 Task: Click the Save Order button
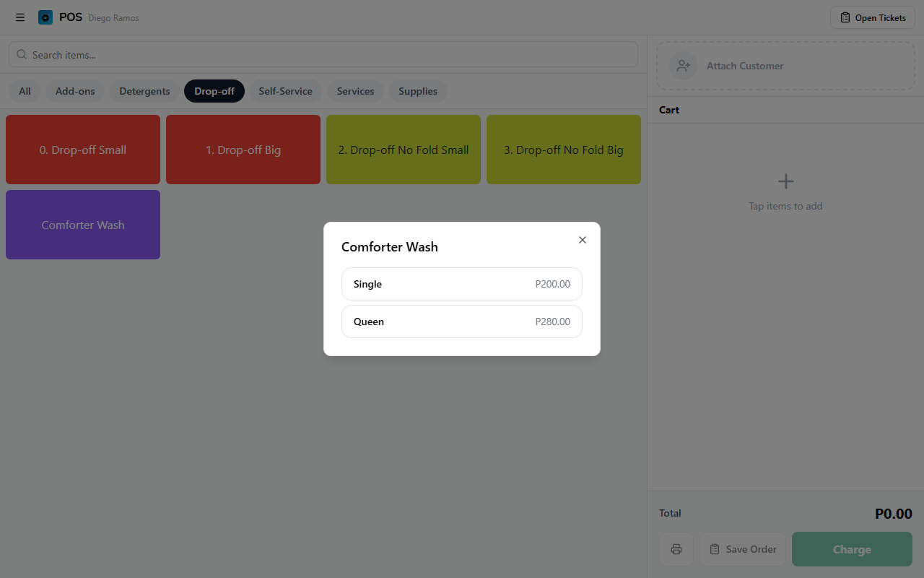[742, 549]
